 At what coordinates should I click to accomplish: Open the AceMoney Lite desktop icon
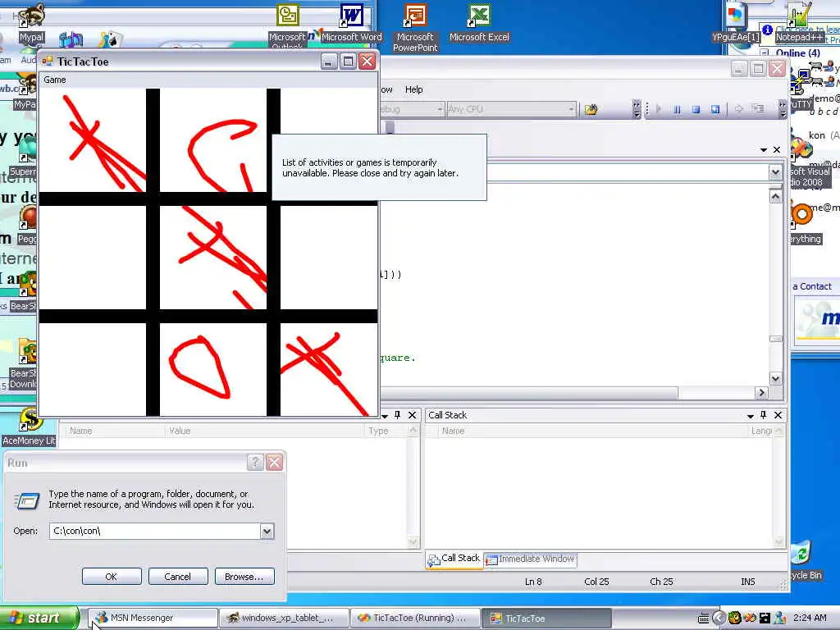pyautogui.click(x=29, y=427)
